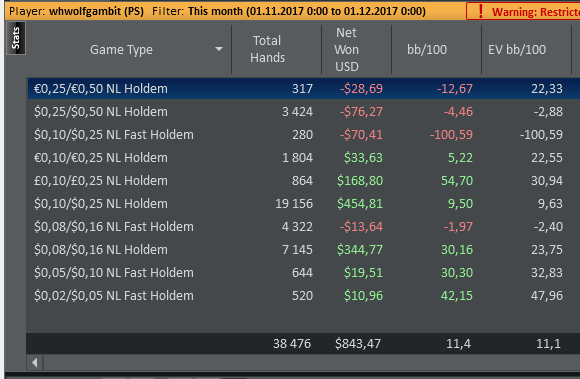580x379 pixels.
Task: Open the Warning: Restricted notice
Action: coord(523,11)
